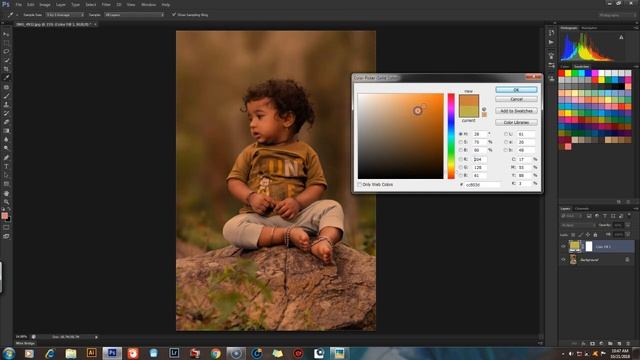Select the R red radio button

click(461, 159)
